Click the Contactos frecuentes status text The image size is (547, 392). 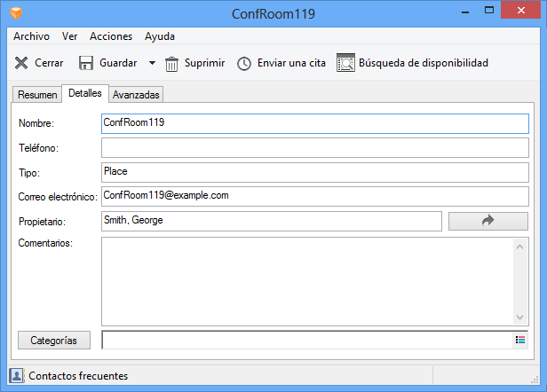pos(78,376)
